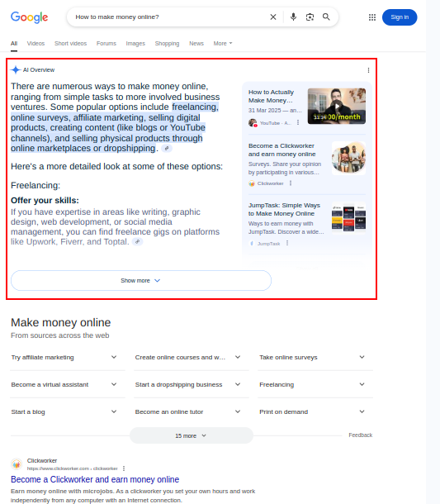The height and width of the screenshot is (504, 440).
Task: Click the link chip after dropshipping paragraph
Action: [167, 149]
